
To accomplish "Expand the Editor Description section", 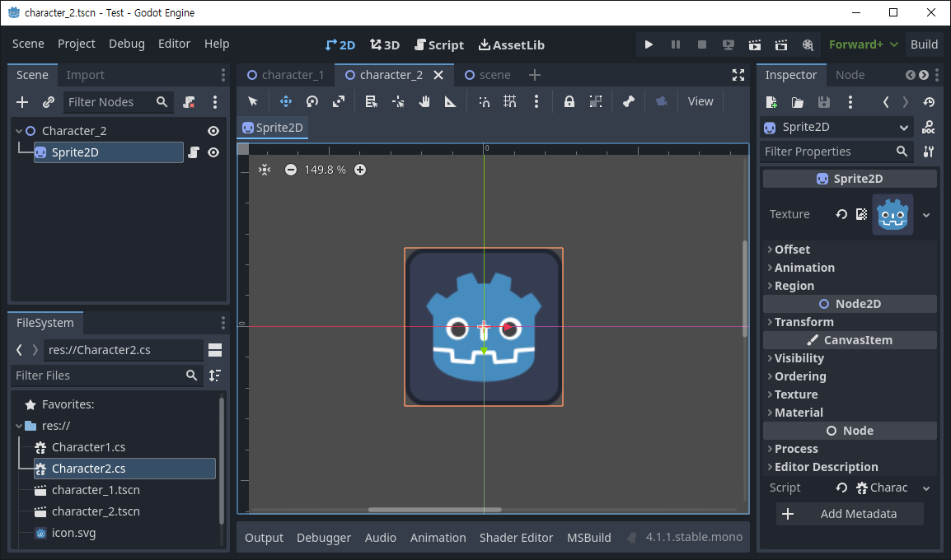I will [850, 467].
